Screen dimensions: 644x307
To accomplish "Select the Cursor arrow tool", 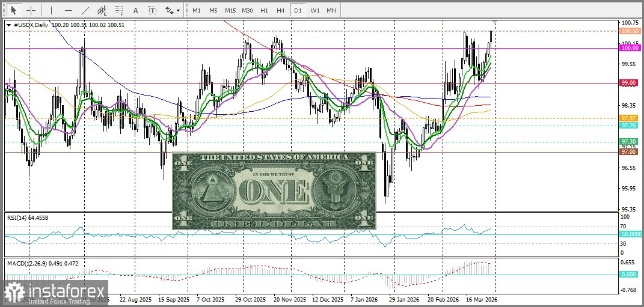I will [x=14, y=10].
